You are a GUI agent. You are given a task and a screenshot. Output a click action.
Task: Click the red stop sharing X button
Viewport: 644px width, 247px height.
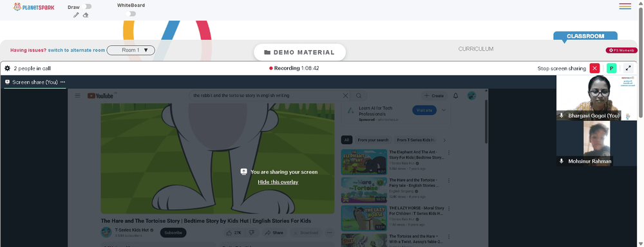[594, 69]
